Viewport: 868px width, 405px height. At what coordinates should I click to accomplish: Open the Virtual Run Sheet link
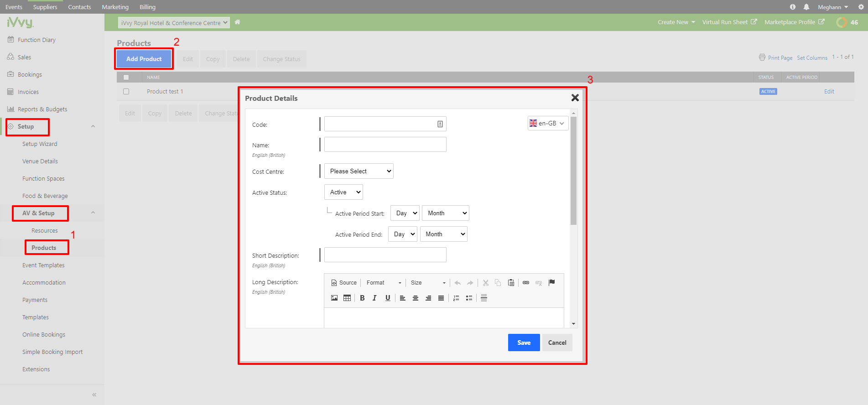(729, 22)
